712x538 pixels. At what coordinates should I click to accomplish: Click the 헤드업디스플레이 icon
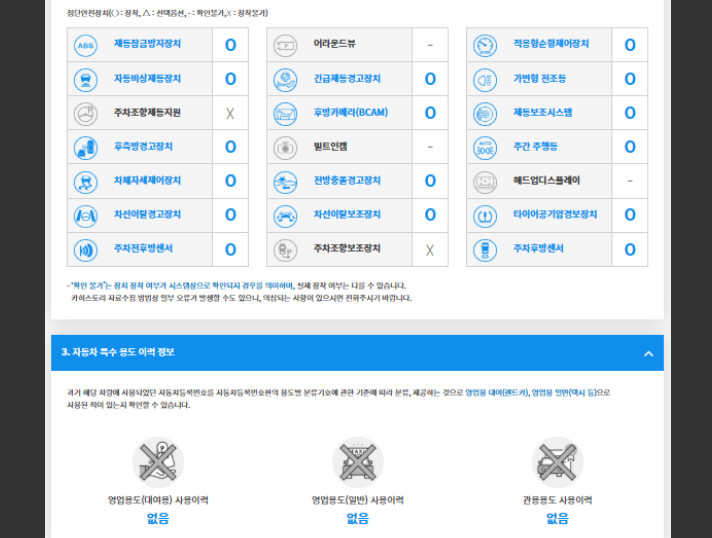click(485, 181)
